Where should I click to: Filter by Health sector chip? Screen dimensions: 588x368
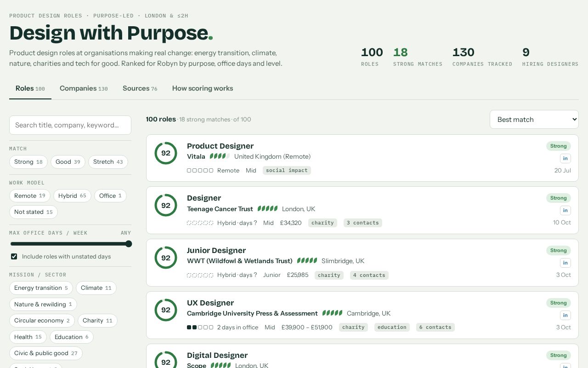tap(28, 337)
